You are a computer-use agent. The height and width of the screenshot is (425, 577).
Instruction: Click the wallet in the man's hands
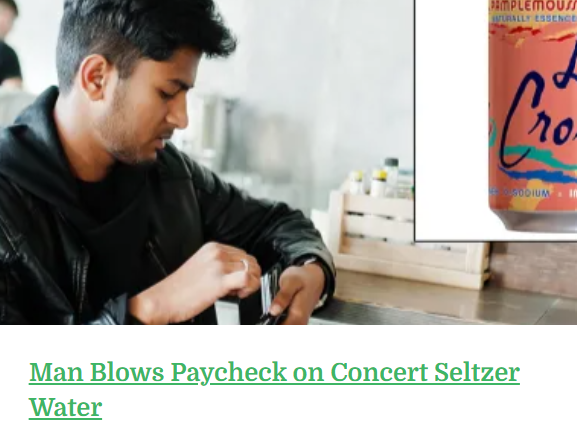(x=268, y=294)
